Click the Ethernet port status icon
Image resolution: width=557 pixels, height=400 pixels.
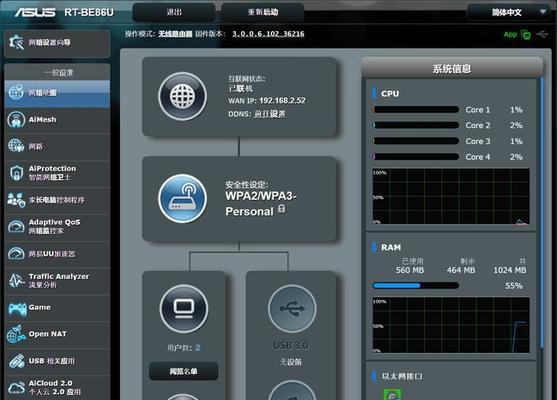392,394
